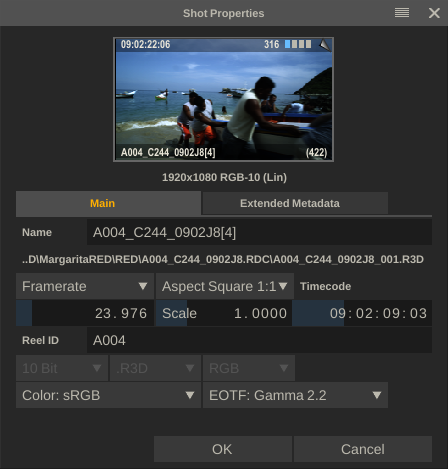Viewport: 448px width, 469px height.
Task: Click the timecode 09:02:09:03 field
Action: pos(362,313)
